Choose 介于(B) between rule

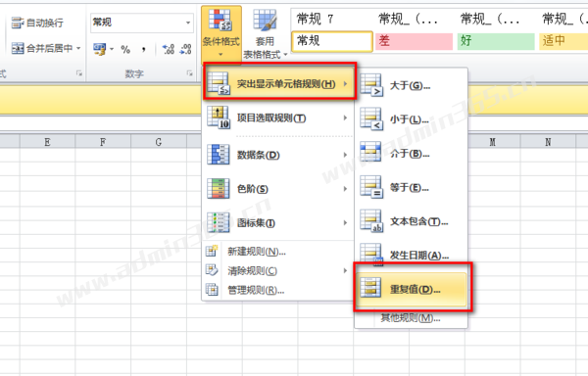click(411, 154)
